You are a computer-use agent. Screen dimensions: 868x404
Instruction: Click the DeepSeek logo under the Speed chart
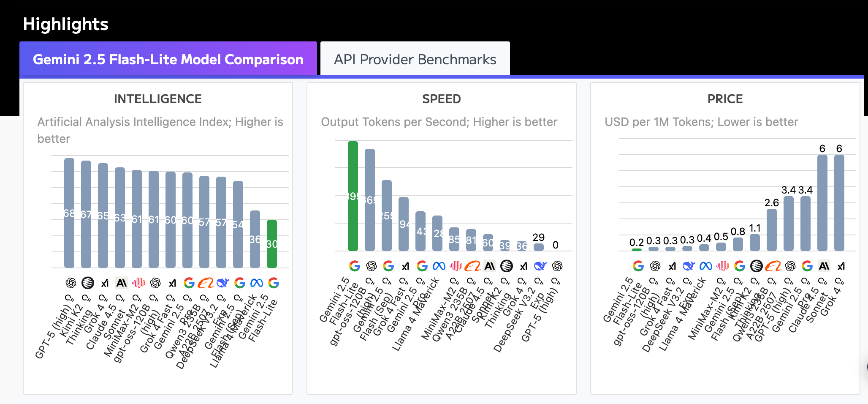pos(540,266)
